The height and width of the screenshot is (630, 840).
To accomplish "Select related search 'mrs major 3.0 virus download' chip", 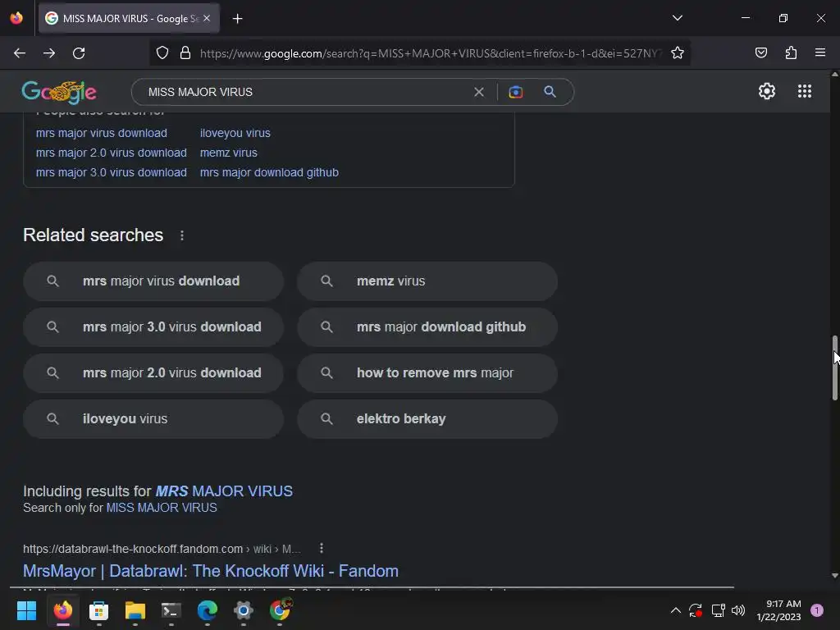I will click(x=153, y=327).
